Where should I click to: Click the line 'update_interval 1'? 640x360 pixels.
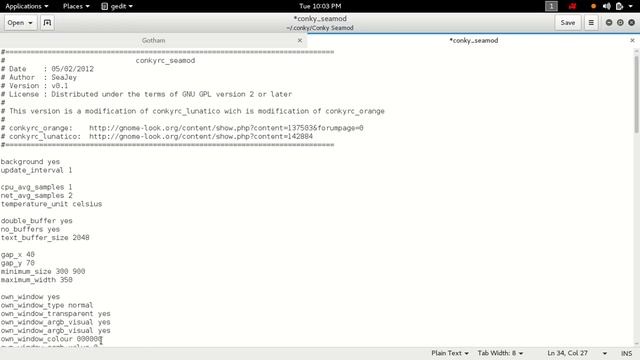click(36, 170)
